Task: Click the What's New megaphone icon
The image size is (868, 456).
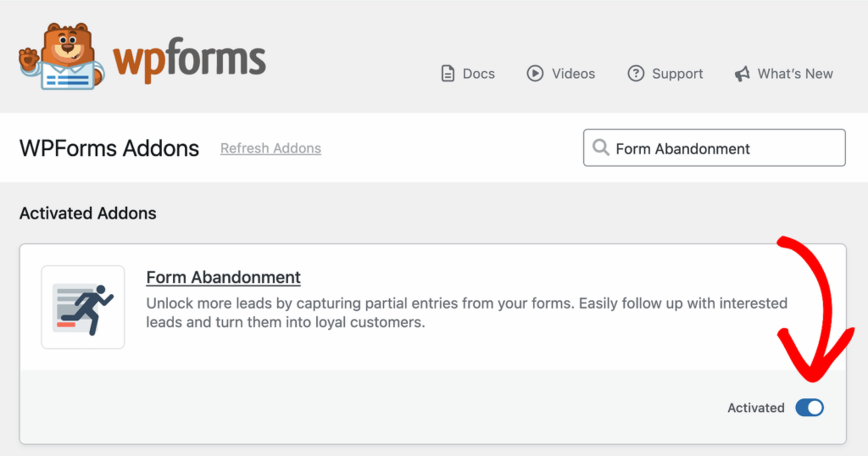Action: (x=743, y=74)
